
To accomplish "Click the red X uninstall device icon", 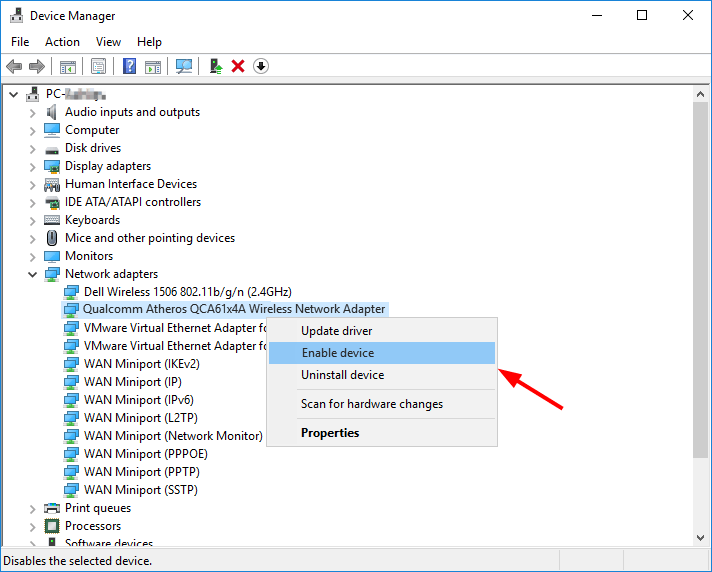I will click(x=238, y=66).
